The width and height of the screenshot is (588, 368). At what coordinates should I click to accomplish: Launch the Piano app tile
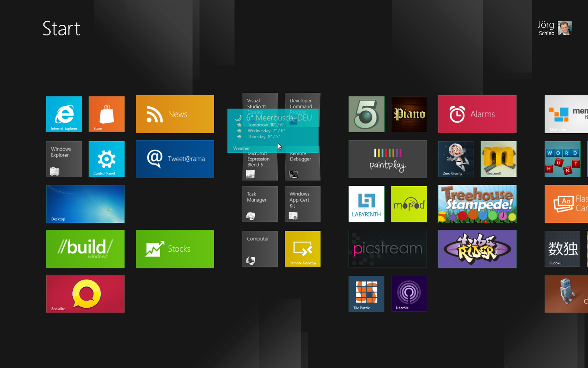(409, 114)
